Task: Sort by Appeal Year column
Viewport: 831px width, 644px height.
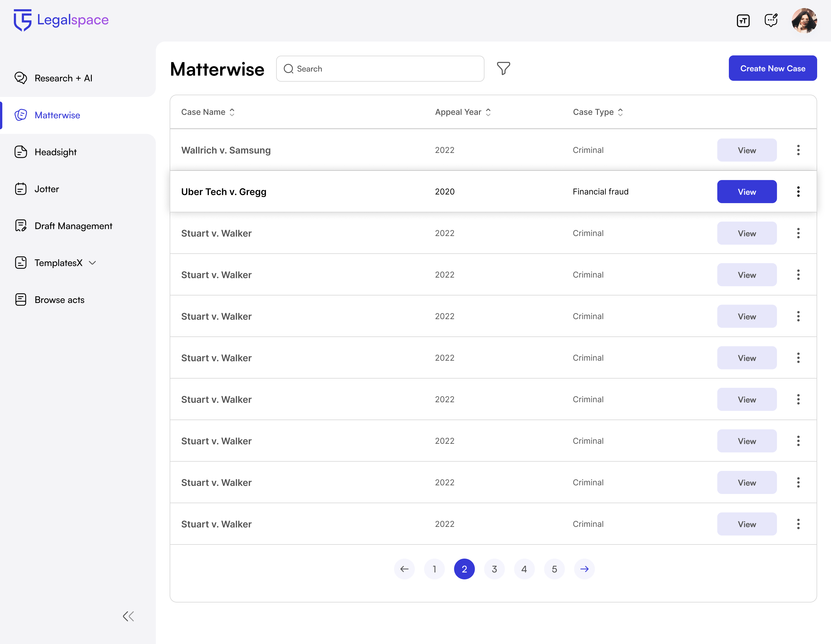Action: click(488, 112)
